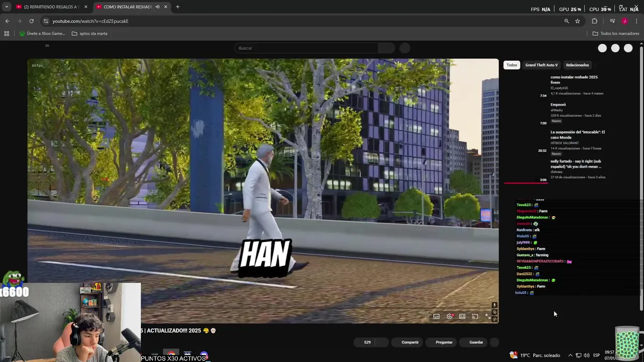This screenshot has width=644, height=362.
Task: Open the zoom control in address bar
Action: coord(567,21)
